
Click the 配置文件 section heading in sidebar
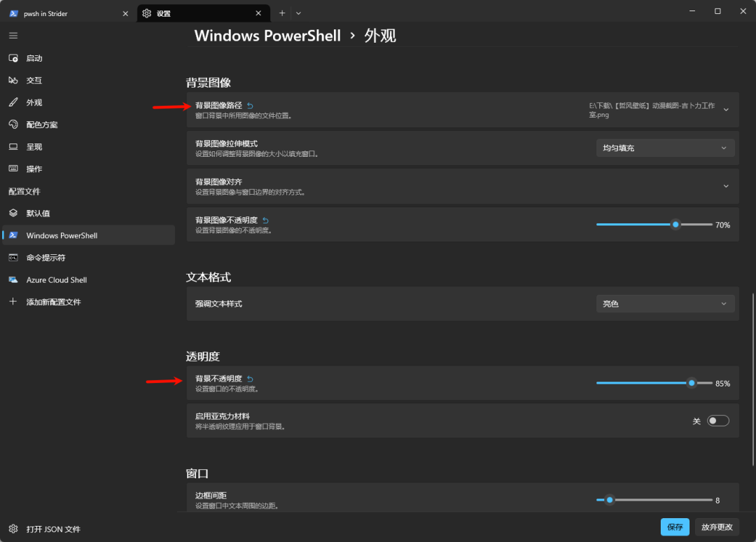click(24, 191)
